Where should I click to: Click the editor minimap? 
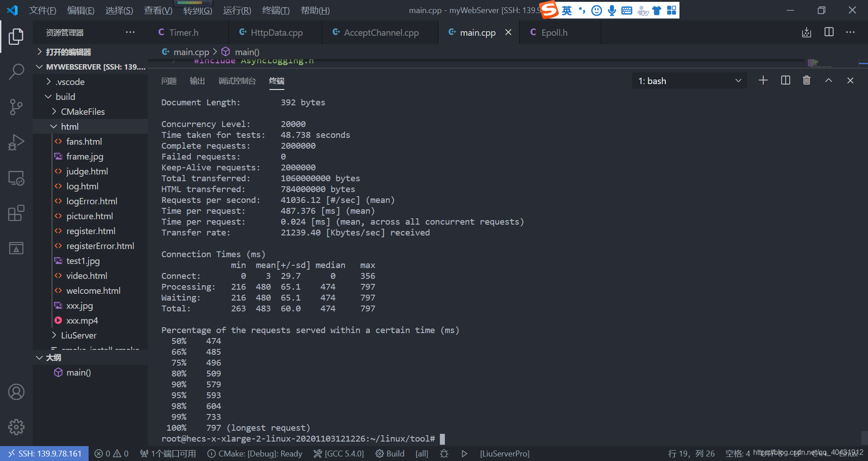819,62
